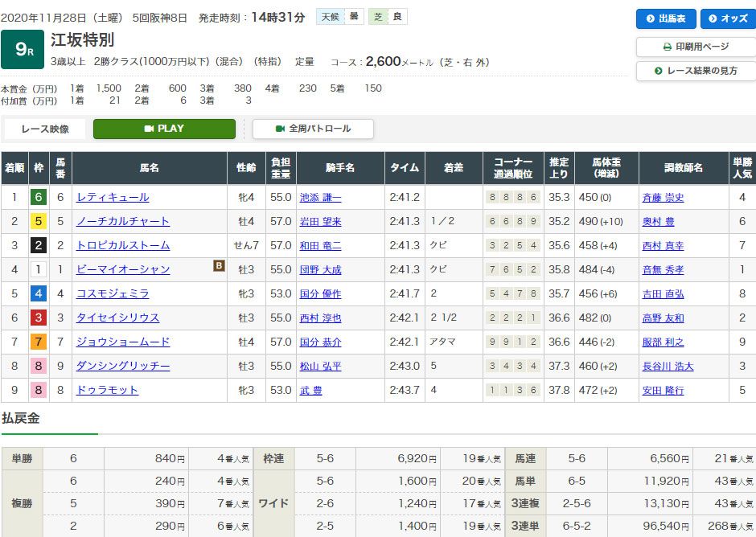Select the レース映像 tab

click(x=45, y=129)
